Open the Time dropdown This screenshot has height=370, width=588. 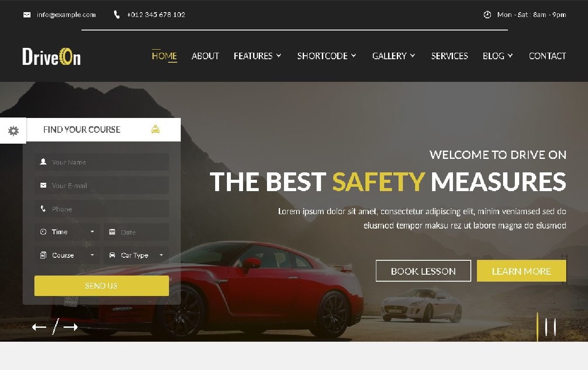tap(67, 232)
